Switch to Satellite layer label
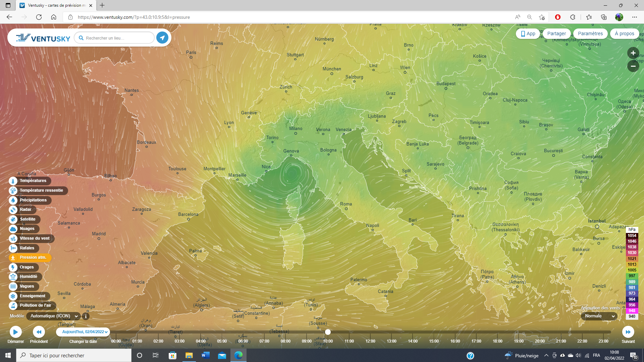This screenshot has width=644, height=362. click(28, 219)
